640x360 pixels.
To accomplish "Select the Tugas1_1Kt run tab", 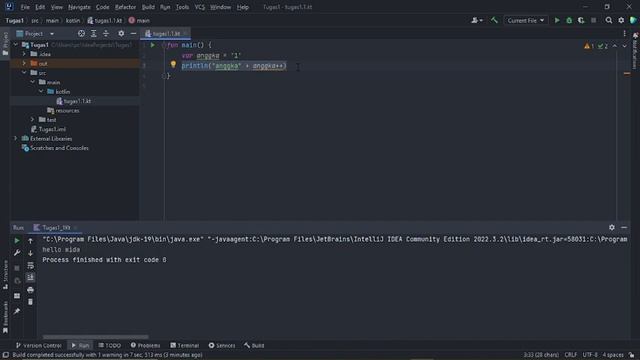I will tap(55, 227).
